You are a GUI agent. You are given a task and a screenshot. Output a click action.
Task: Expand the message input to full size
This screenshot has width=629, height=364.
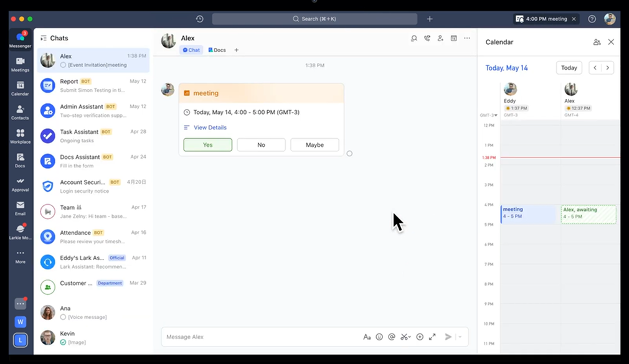tap(432, 337)
